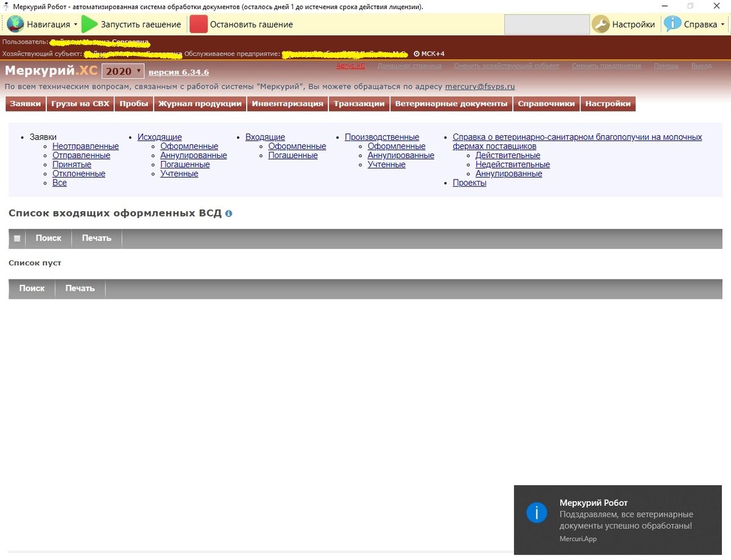Open Учтенные under Производственные
The width and height of the screenshot is (731, 560).
click(x=387, y=164)
